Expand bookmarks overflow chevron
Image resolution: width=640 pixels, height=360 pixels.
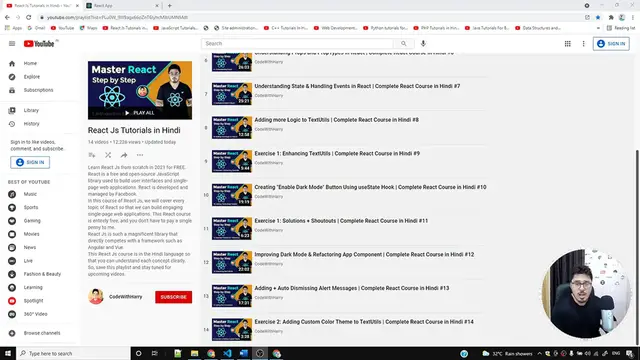[598, 28]
